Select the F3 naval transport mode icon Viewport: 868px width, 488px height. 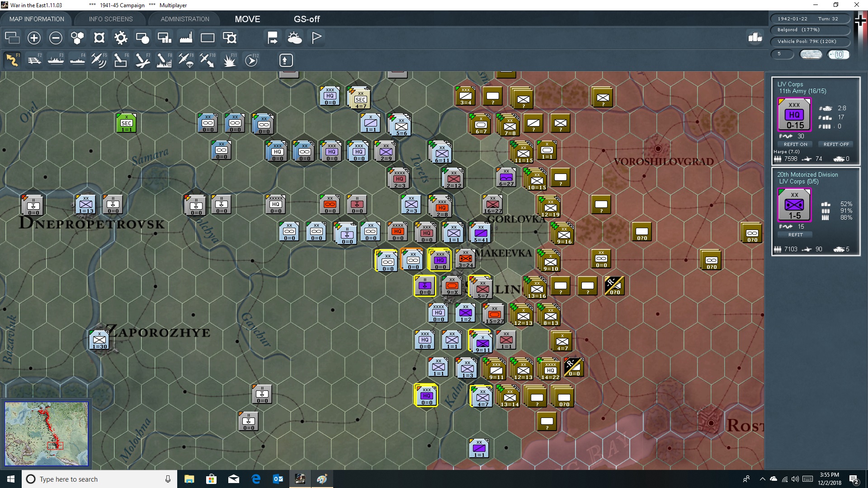[x=56, y=60]
